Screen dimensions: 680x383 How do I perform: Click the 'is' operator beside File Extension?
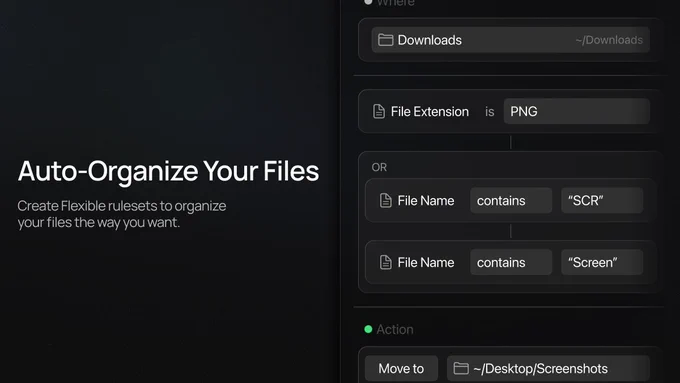pyautogui.click(x=490, y=112)
